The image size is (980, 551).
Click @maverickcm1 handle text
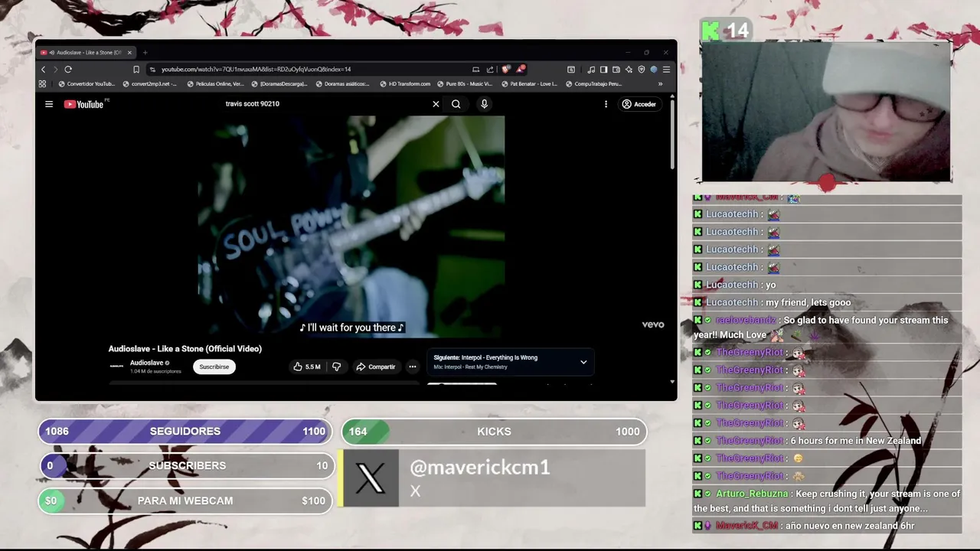pos(480,468)
